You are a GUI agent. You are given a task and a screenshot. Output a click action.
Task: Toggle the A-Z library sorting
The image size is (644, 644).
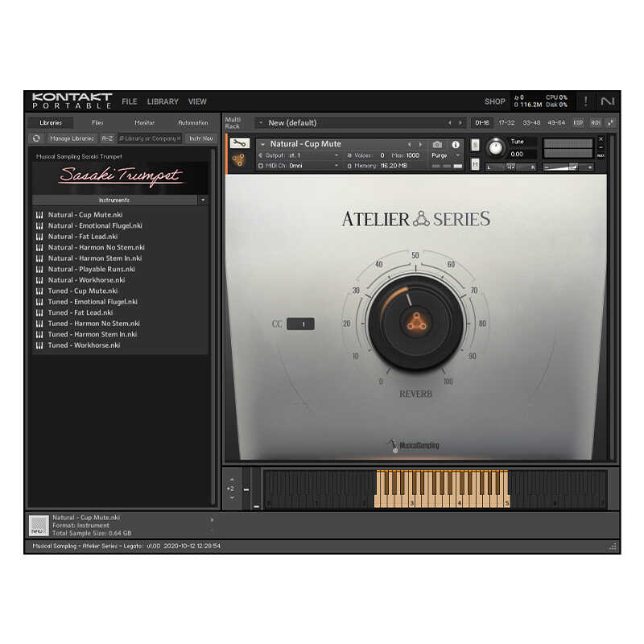(107, 138)
